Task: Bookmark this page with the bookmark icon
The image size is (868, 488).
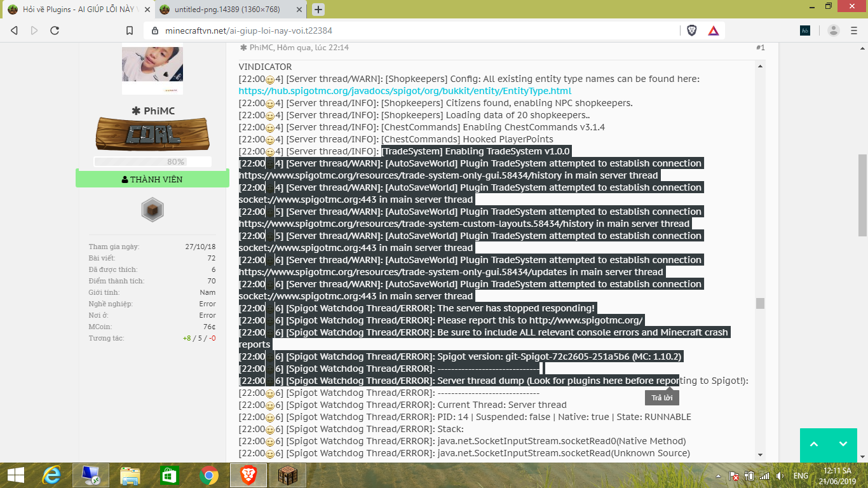Action: [130, 30]
